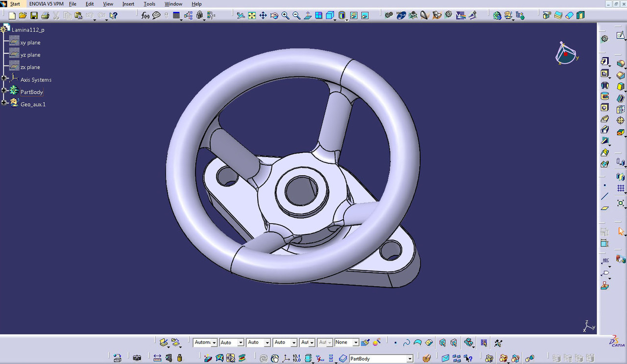Open the Undo history dropdown arrow

(95, 20)
